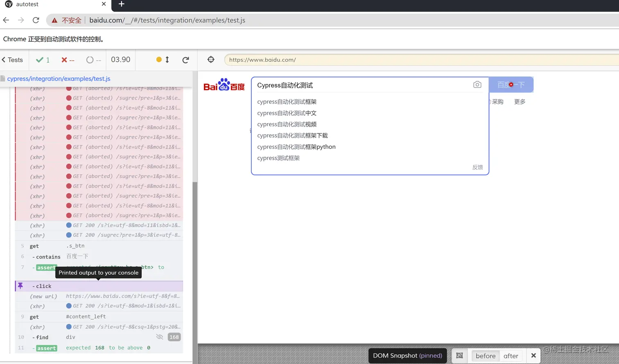
Task: Select xhr GET 200 after the get #content_left row
Action: point(99,327)
